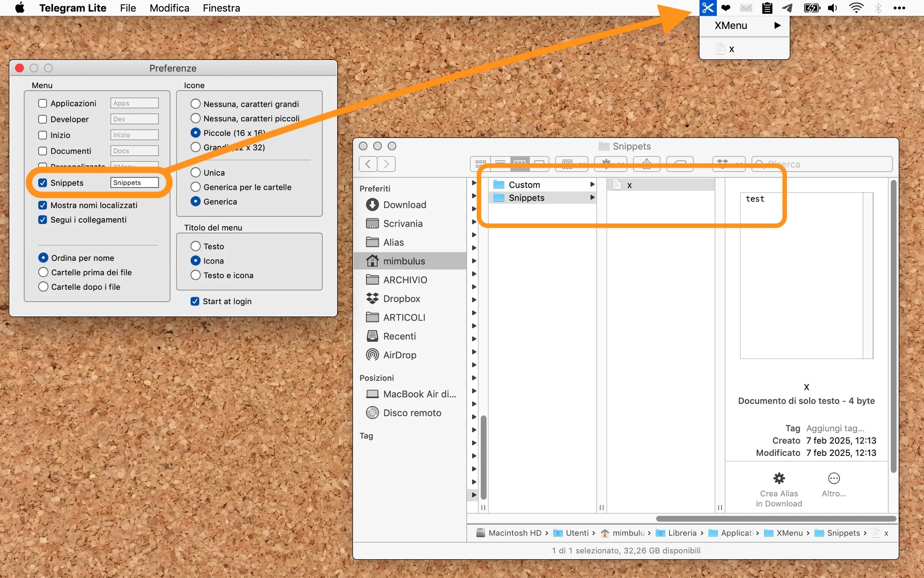The width and height of the screenshot is (924, 578).
Task: Click Aggiungi tag link in preview
Action: (835, 428)
